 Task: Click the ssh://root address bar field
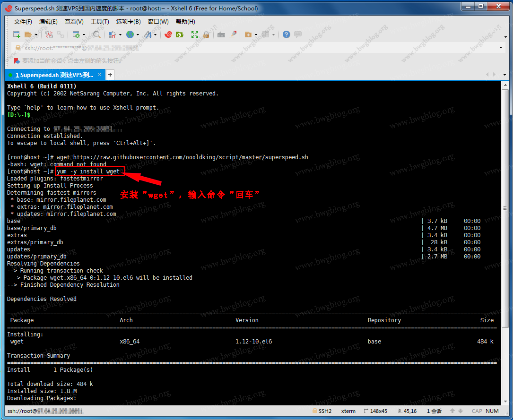(x=257, y=48)
